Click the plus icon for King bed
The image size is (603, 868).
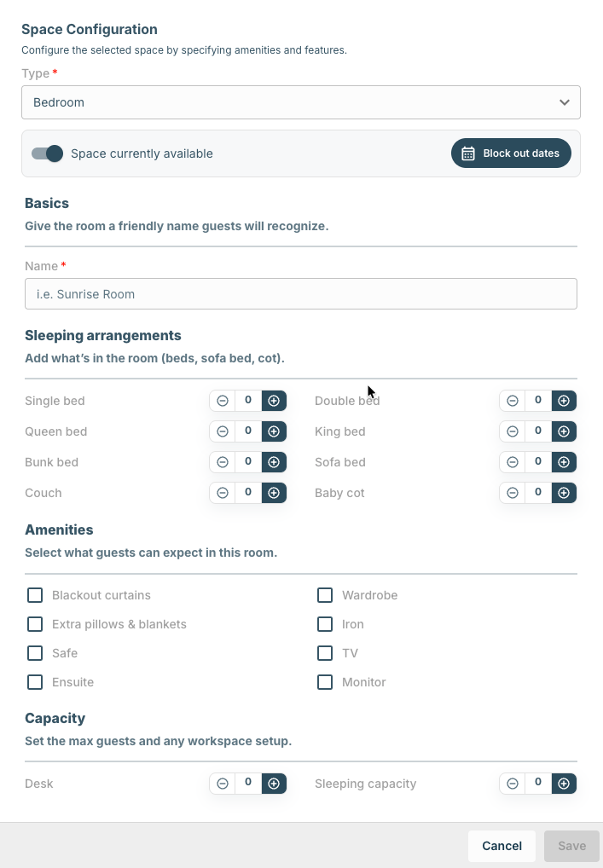click(564, 431)
